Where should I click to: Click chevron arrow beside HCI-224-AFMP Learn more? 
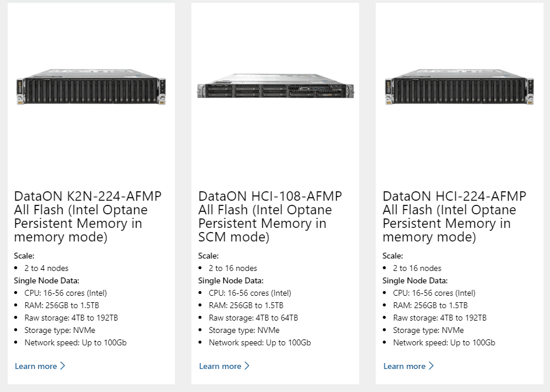pyautogui.click(x=431, y=365)
